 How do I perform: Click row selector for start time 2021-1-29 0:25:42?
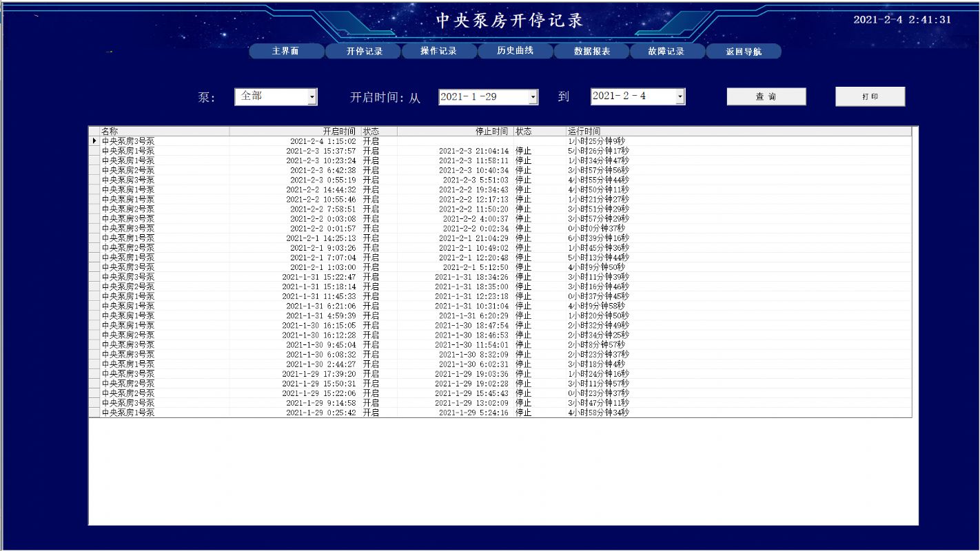click(x=94, y=413)
